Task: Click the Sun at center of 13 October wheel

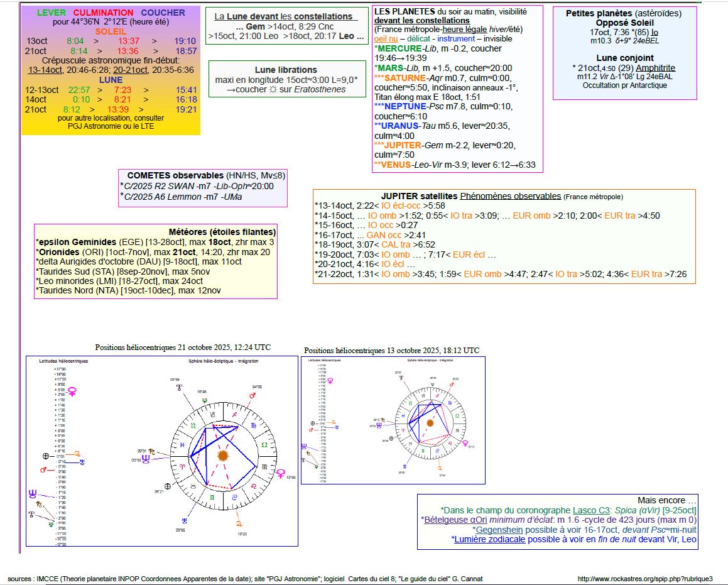Action: (430, 423)
